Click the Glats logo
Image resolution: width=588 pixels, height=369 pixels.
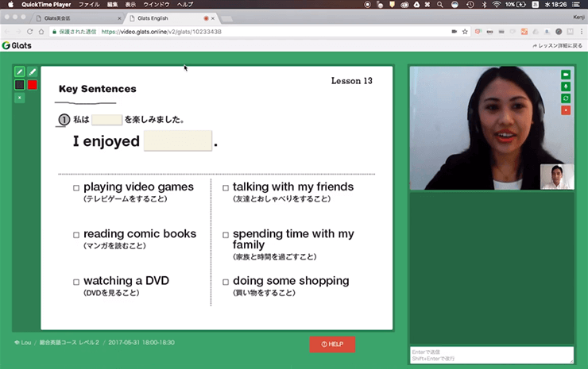coord(17,46)
